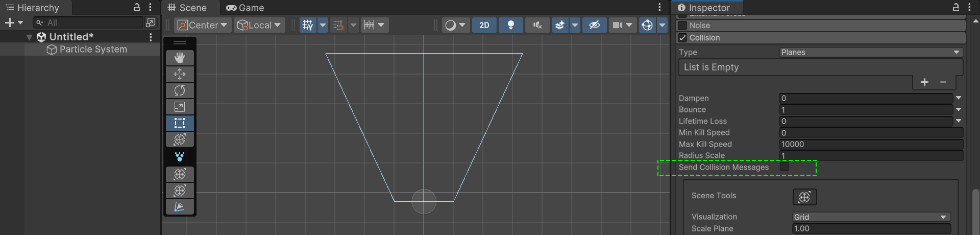This screenshot has height=235, width=980.
Task: Select the Scale tool
Action: (180, 107)
